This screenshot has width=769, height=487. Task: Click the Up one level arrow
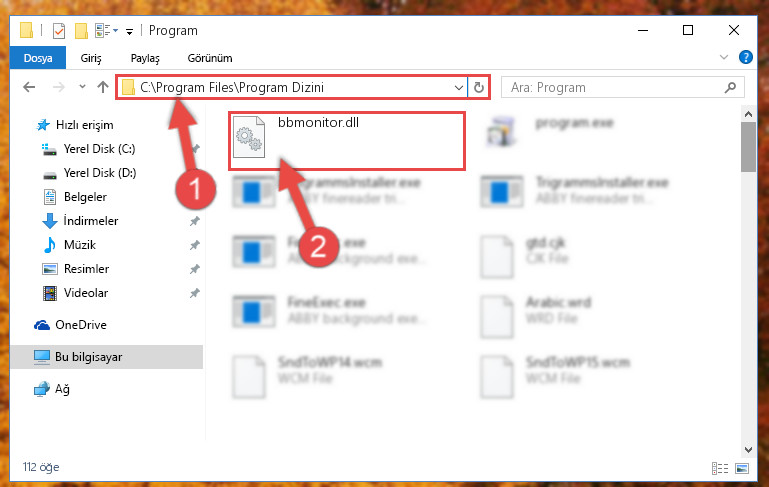coord(103,87)
